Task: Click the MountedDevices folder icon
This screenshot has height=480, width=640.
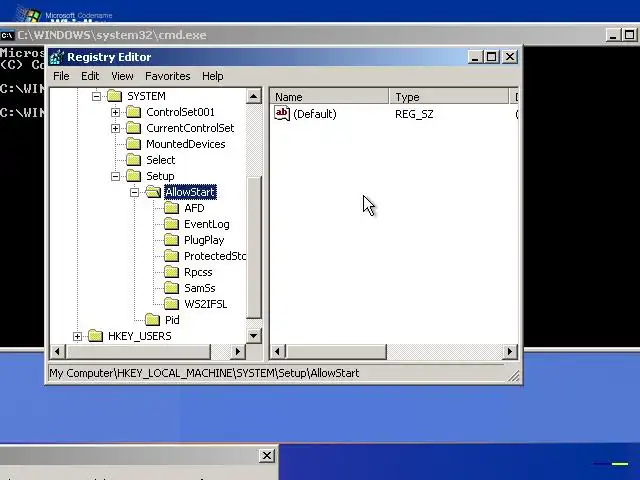Action: tap(134, 144)
